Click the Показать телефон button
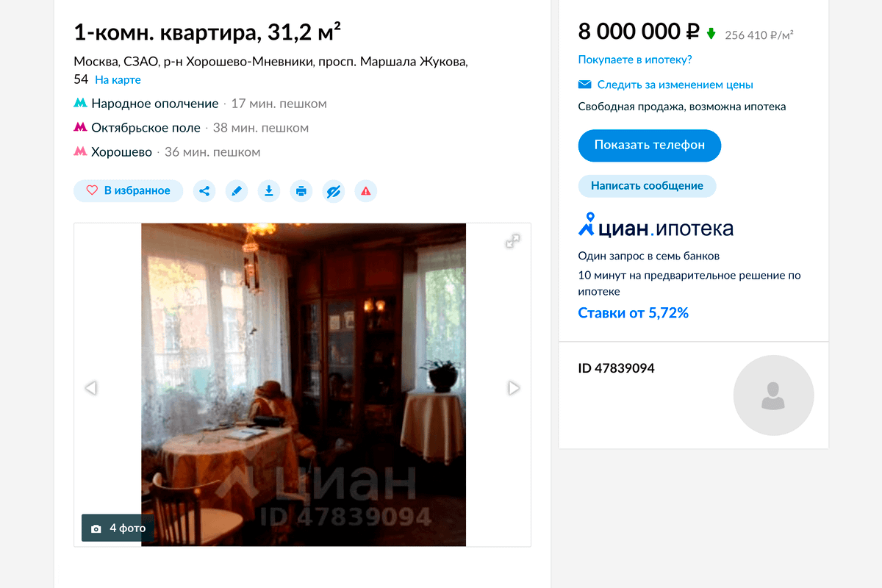This screenshot has height=588, width=882. tap(650, 145)
